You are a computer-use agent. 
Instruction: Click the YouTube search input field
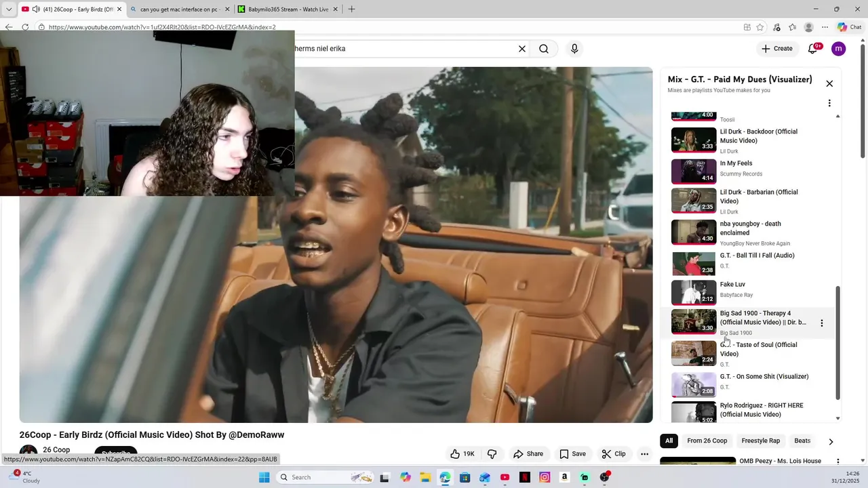click(x=403, y=49)
